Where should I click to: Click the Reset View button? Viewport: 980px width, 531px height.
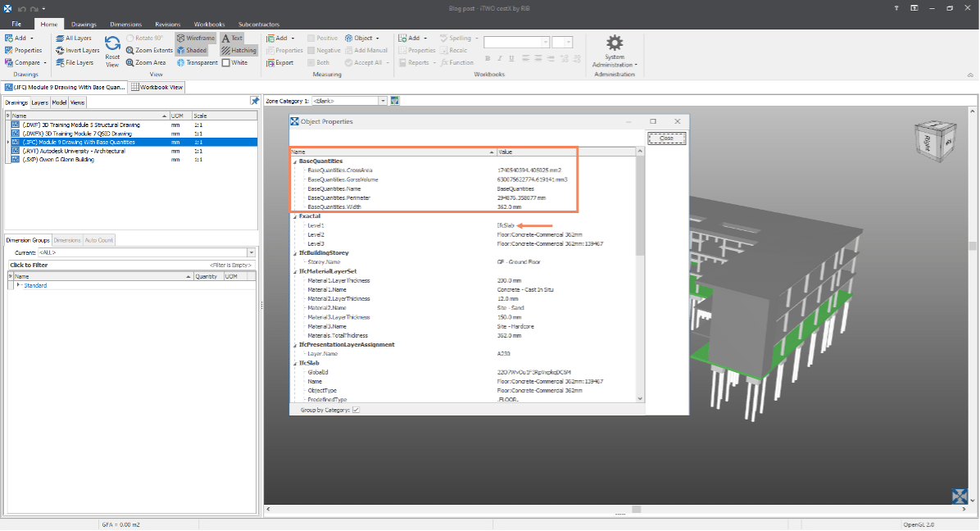coord(112,51)
